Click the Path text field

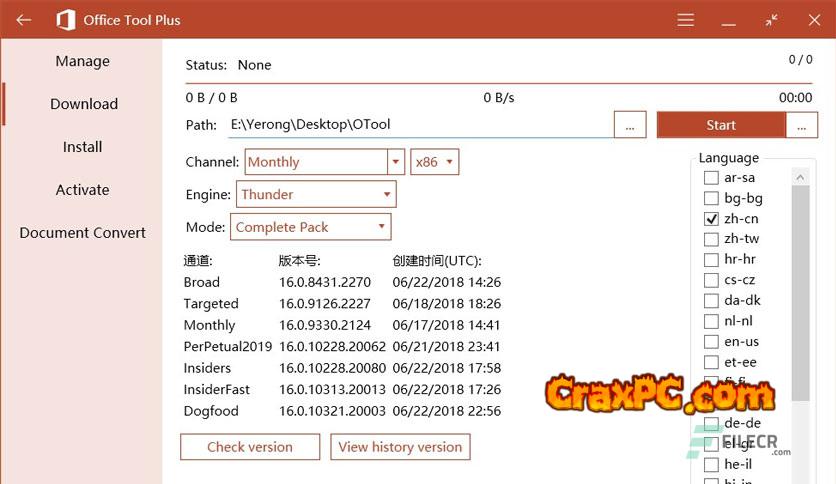pos(420,125)
